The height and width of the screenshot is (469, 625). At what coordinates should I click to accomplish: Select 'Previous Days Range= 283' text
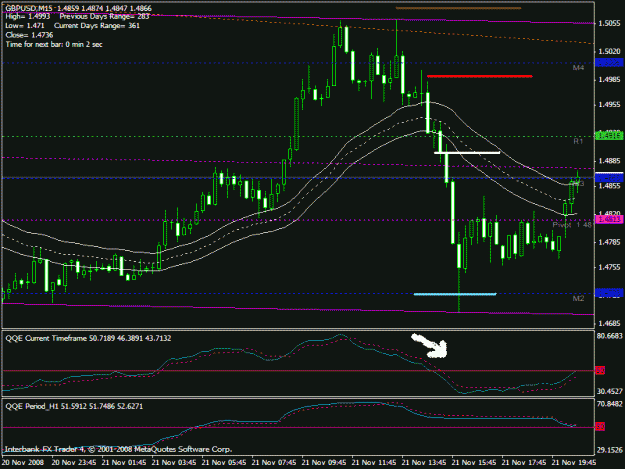[104, 16]
